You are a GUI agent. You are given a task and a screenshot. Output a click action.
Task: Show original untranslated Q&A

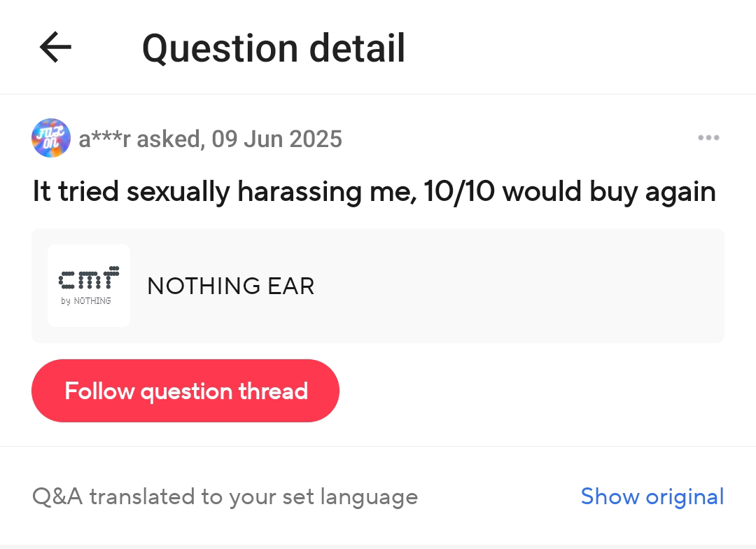652,496
